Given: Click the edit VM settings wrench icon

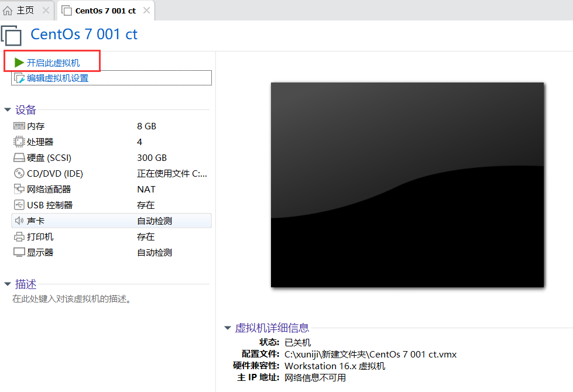Looking at the screenshot, I should (19, 78).
